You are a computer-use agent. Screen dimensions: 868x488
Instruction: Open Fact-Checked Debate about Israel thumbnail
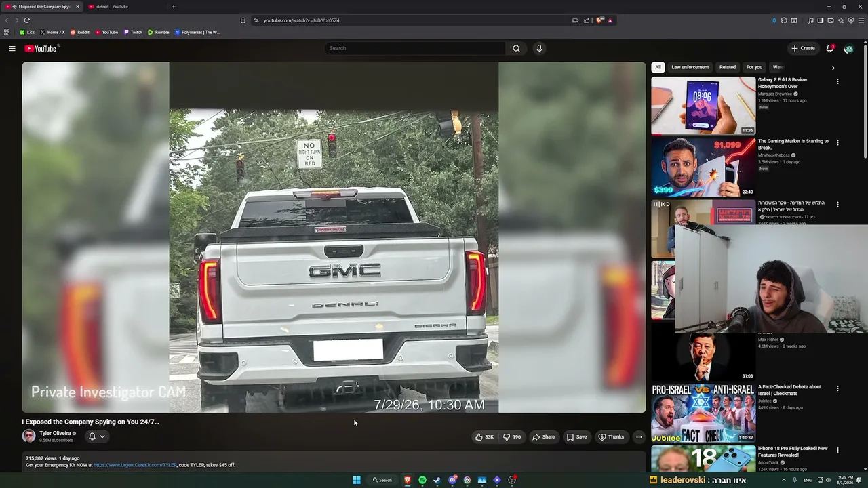coord(703,413)
